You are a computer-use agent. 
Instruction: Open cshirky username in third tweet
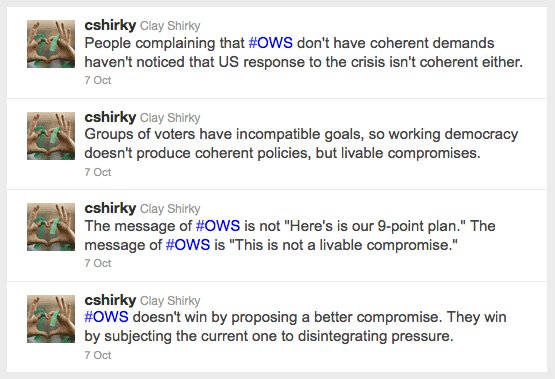tap(110, 208)
